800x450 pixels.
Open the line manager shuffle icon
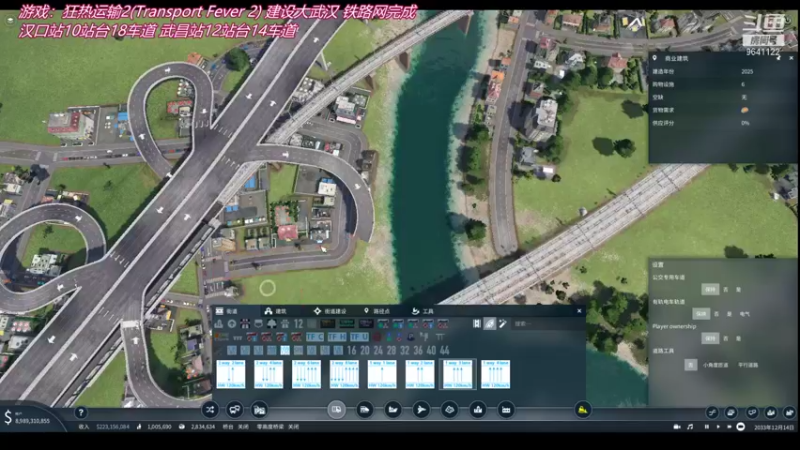210,410
